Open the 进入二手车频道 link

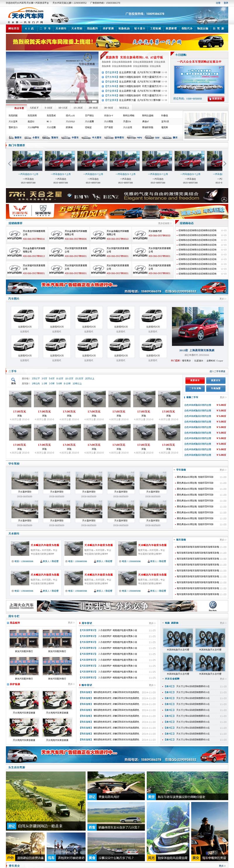(217, 371)
